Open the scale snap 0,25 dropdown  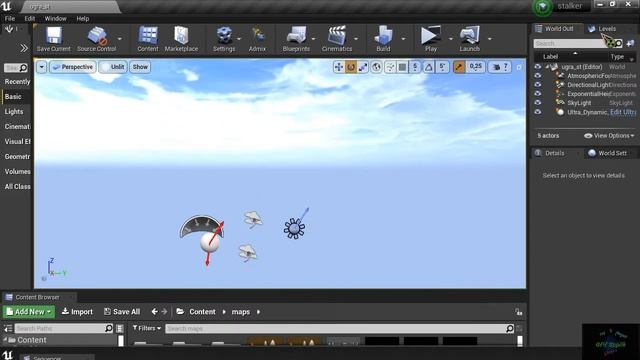pyautogui.click(x=476, y=67)
